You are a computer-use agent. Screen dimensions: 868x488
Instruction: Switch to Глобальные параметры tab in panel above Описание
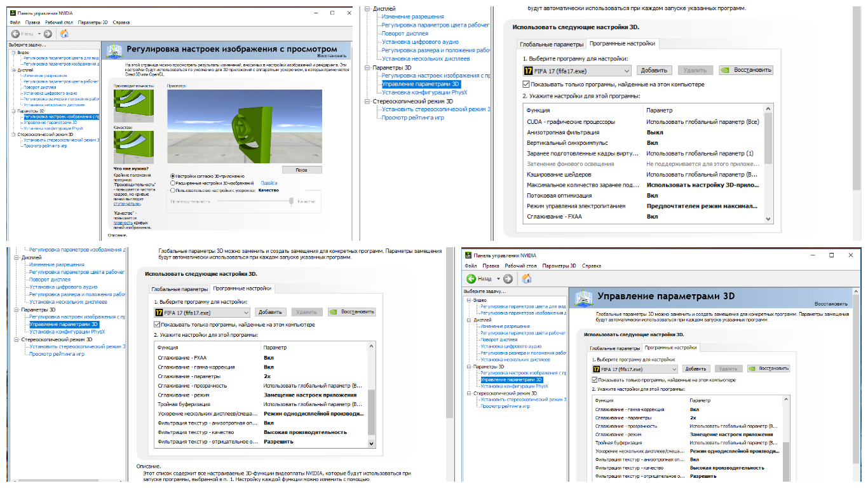pyautogui.click(x=179, y=288)
